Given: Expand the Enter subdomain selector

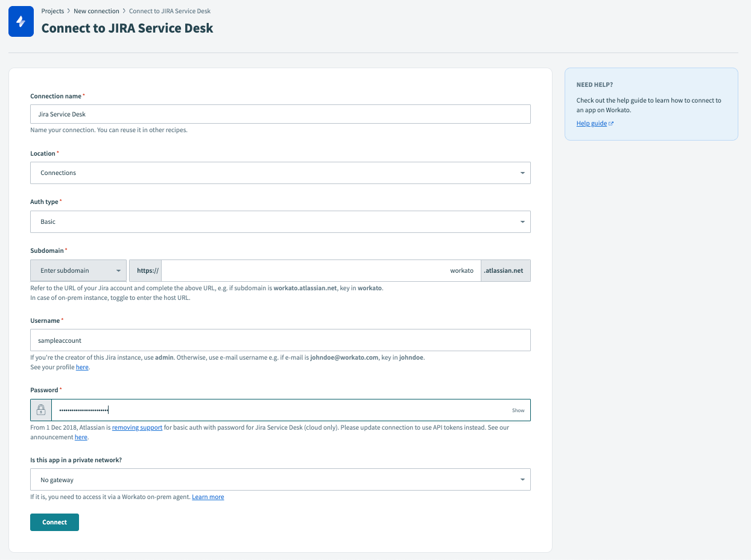Looking at the screenshot, I should (x=78, y=270).
